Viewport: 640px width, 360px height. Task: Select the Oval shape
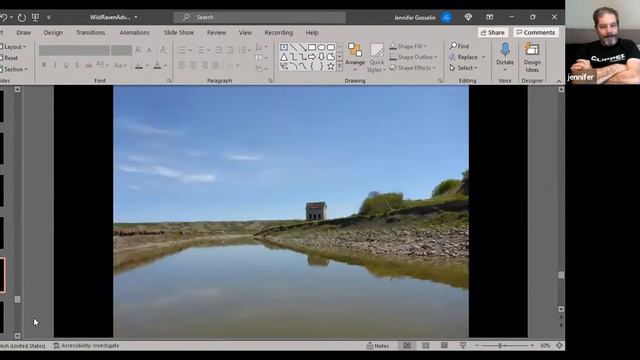321,47
